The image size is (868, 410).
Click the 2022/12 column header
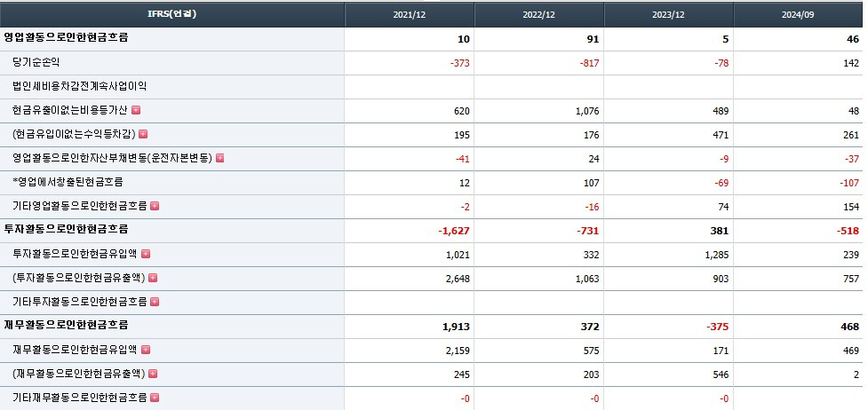click(538, 14)
